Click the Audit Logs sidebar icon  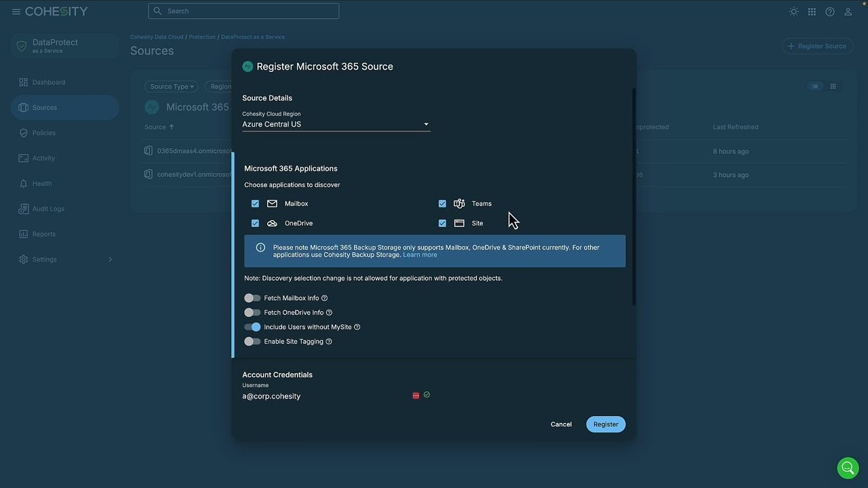tap(24, 209)
